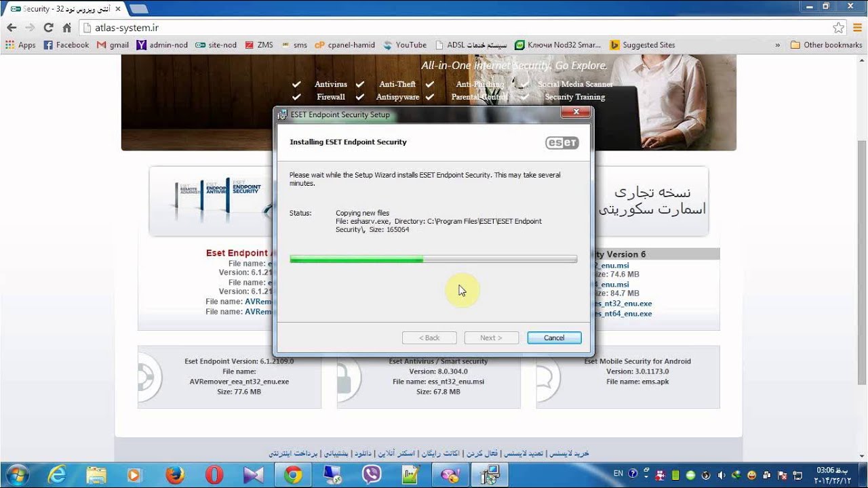
Task: Open the اکانت رایگان footer link
Action: (441, 453)
